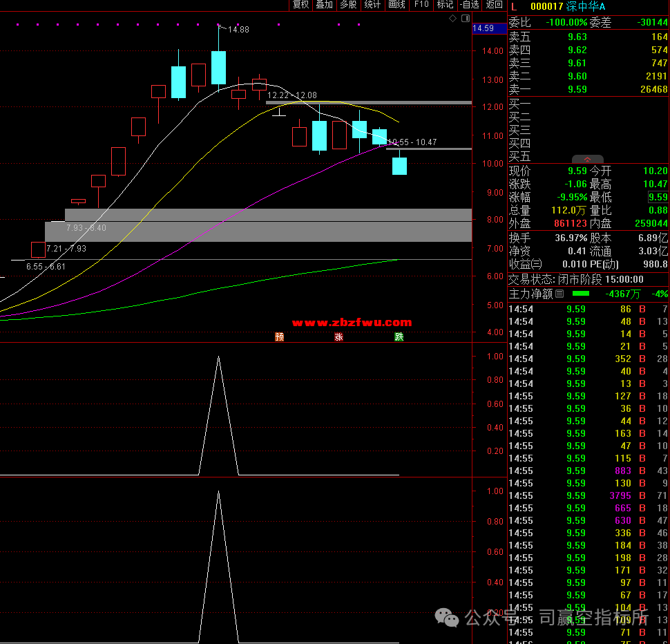Screen dimensions: 670x644
Task: Select the 卖一 9.59 order row
Action: point(588,89)
